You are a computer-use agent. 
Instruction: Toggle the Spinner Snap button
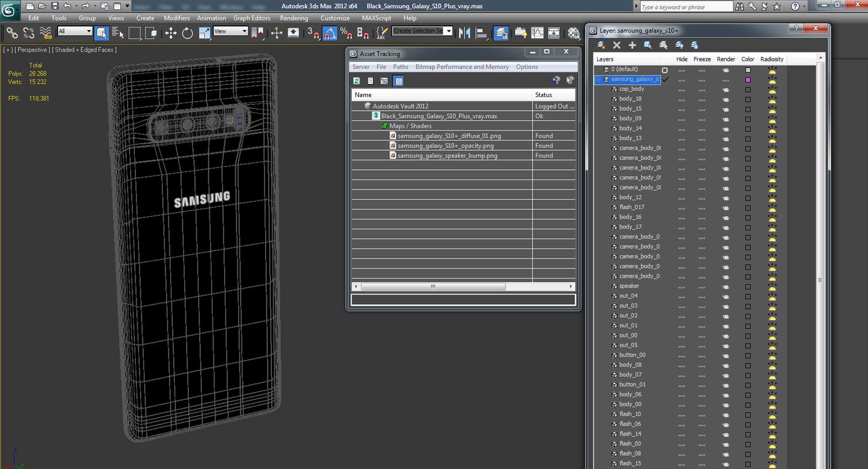click(363, 33)
